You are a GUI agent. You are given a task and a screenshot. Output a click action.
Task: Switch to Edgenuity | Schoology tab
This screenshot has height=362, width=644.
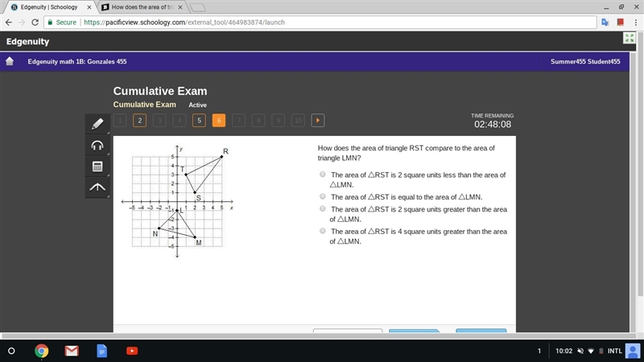pyautogui.click(x=49, y=7)
